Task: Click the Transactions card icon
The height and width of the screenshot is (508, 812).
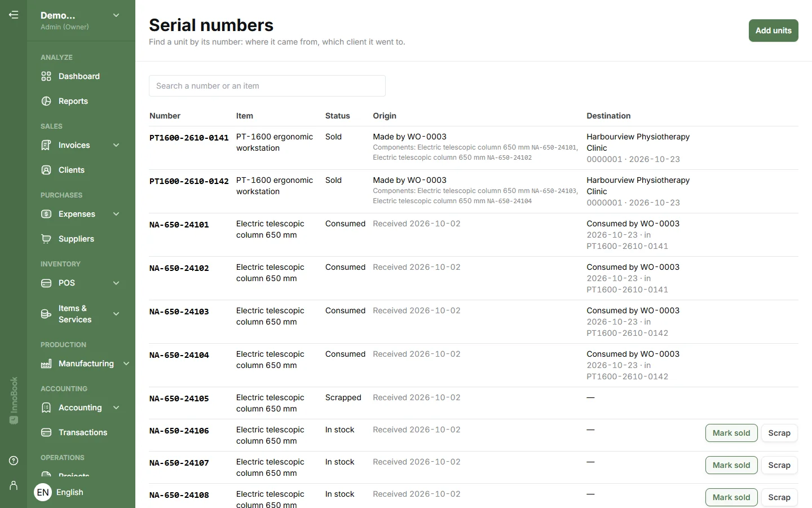Action: point(46,432)
